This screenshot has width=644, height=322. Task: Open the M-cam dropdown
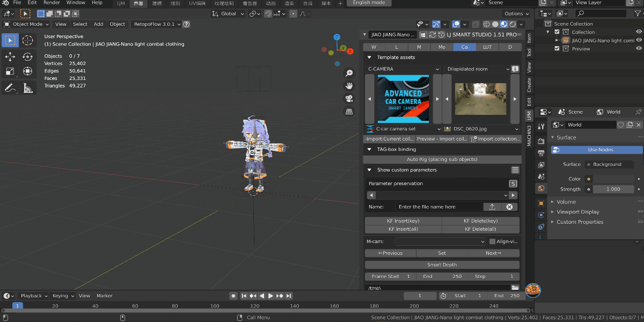pos(440,241)
